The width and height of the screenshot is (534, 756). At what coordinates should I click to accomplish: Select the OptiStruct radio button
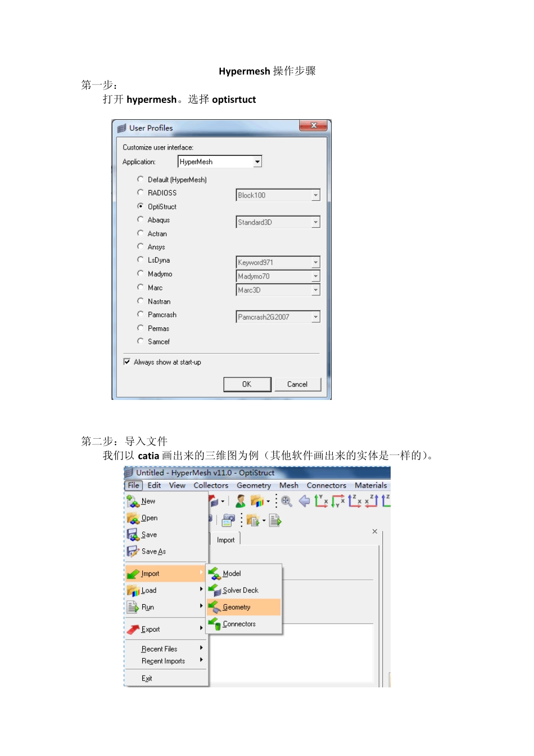[x=141, y=206]
